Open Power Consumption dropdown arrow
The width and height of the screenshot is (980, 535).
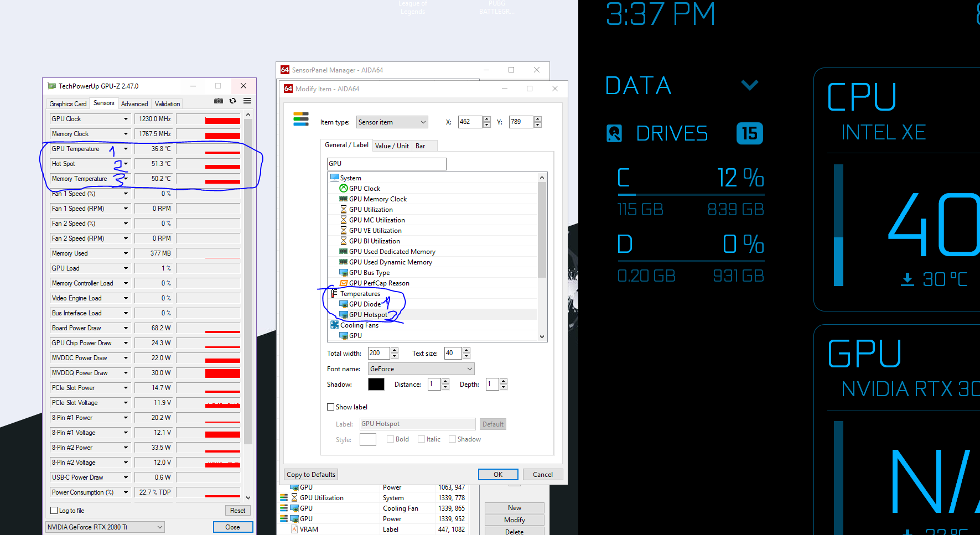pyautogui.click(x=126, y=492)
